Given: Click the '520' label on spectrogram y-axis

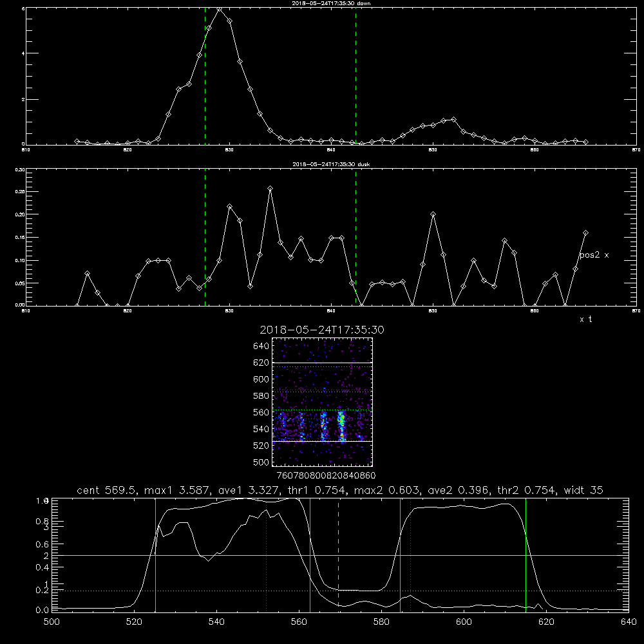Looking at the screenshot, I should [x=261, y=446].
